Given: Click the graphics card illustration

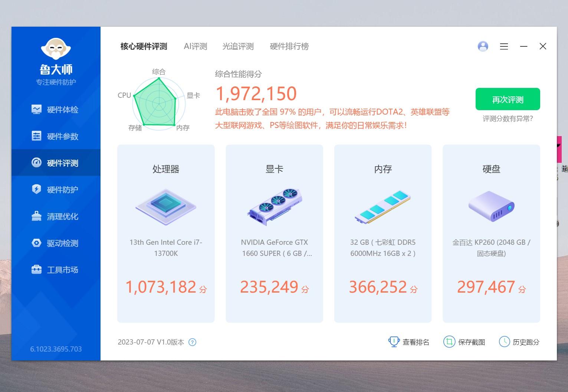Looking at the screenshot, I should 275,207.
